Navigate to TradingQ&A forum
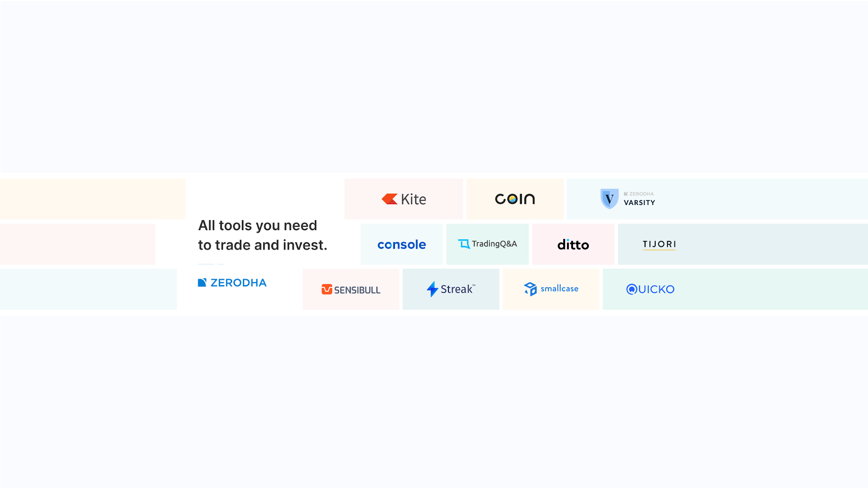Screen dimensions: 868x488 [x=487, y=244]
